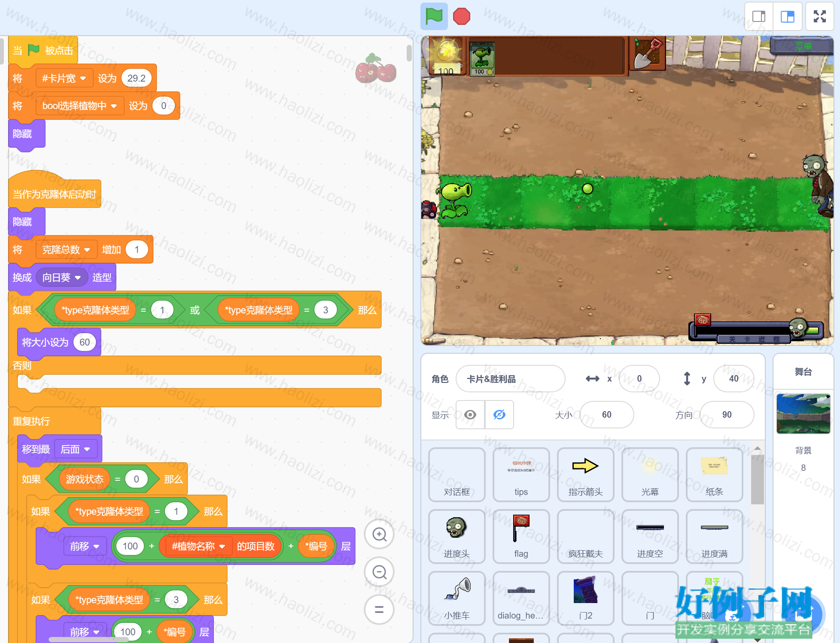Edit the sprite y position field
The width and height of the screenshot is (840, 643).
733,379
